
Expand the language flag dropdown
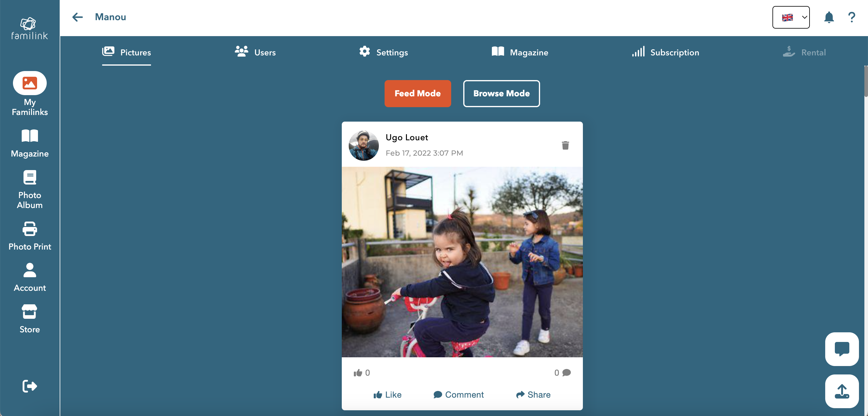(791, 17)
